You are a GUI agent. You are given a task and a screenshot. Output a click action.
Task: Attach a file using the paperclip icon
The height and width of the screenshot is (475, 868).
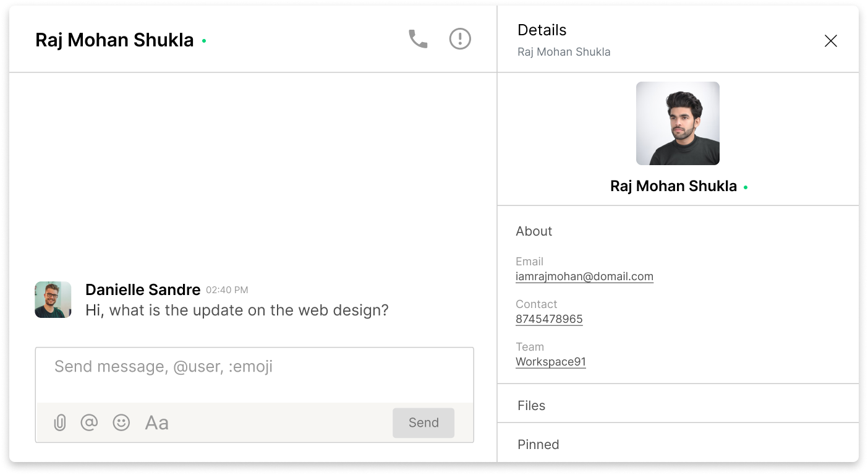click(x=59, y=422)
